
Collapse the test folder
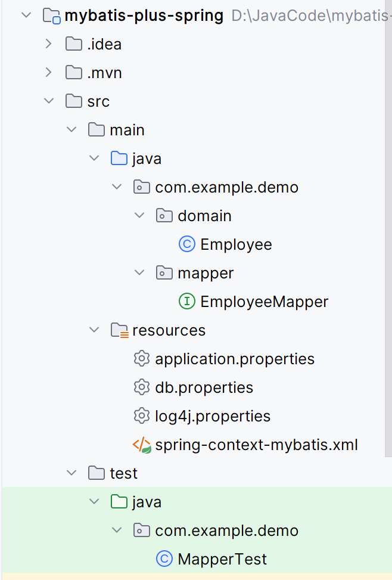70,473
